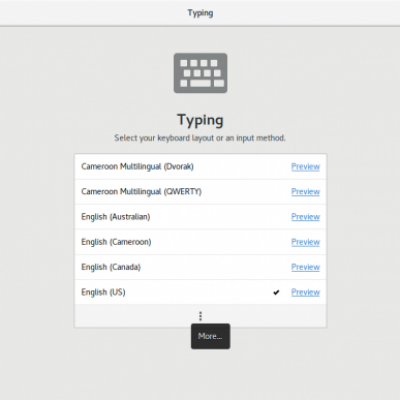
Task: Click the keyboard layout instruction subtitle
Action: tap(200, 138)
